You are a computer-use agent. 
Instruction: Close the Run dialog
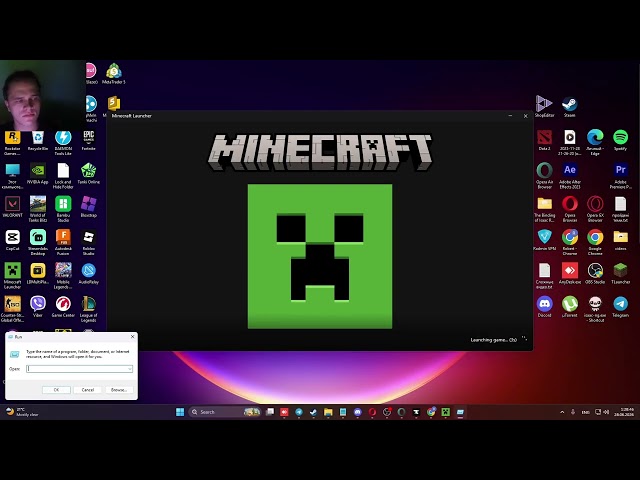[132, 337]
